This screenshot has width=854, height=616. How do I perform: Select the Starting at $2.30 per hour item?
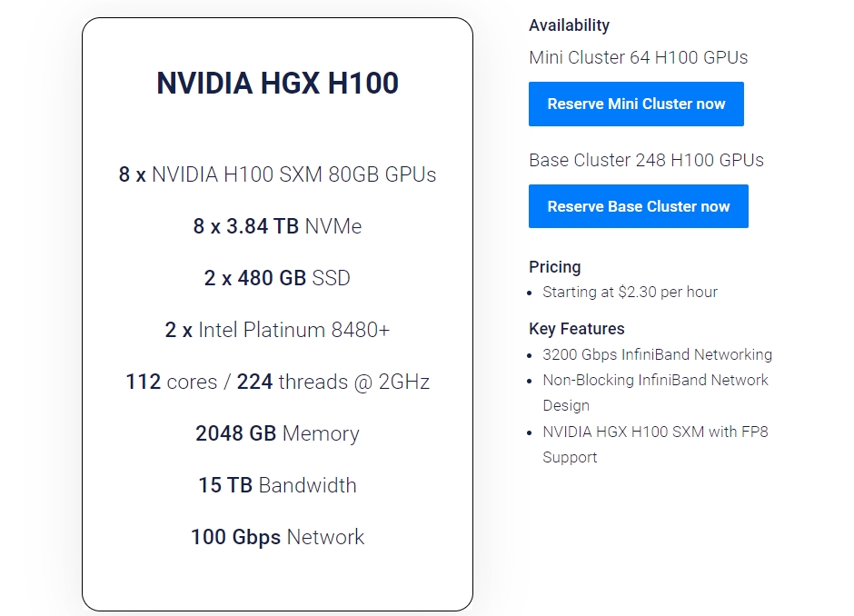point(630,292)
